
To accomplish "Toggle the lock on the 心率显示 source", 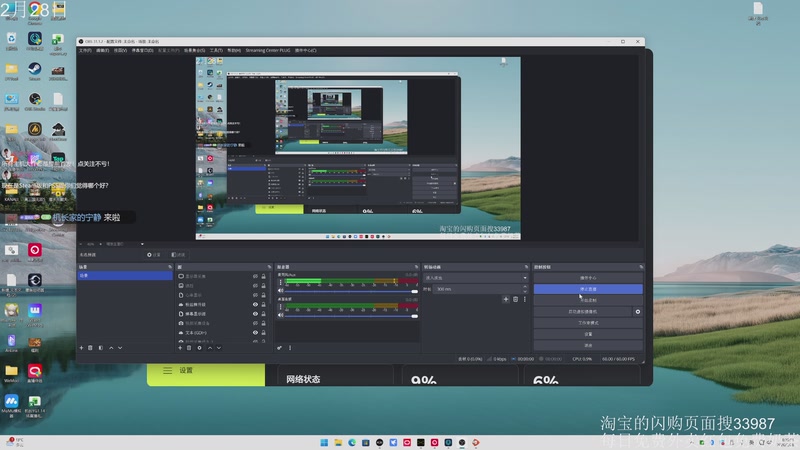I will (x=264, y=295).
